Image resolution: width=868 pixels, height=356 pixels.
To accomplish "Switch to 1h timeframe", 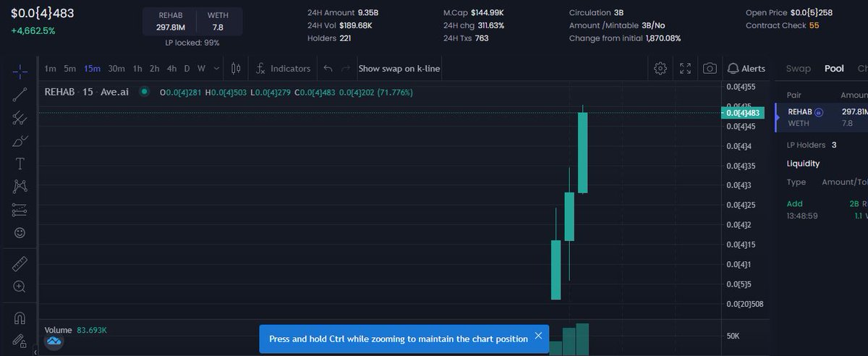I will tap(137, 69).
